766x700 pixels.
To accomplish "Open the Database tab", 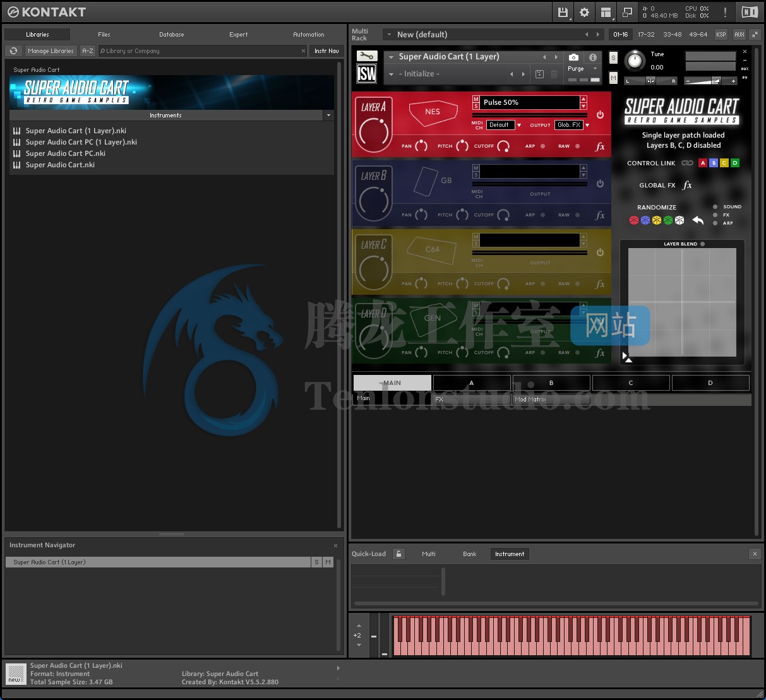I will click(x=172, y=35).
